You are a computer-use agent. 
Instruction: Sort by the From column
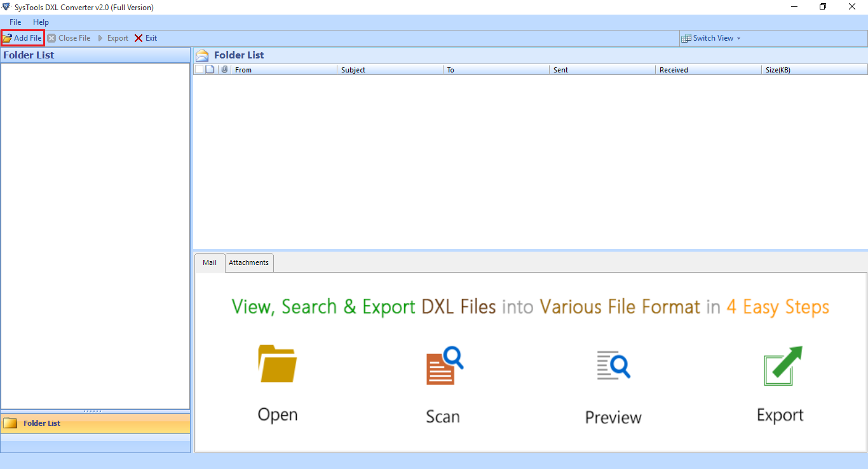coord(283,70)
